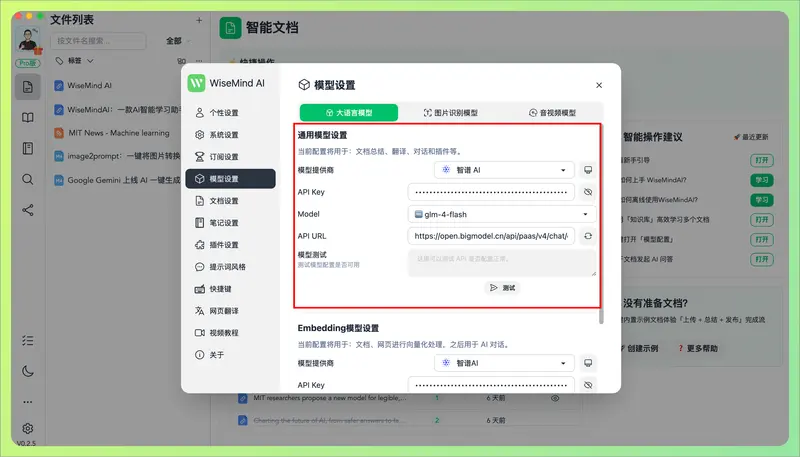
Task: Close the 模型设置 dialog
Action: click(x=599, y=86)
